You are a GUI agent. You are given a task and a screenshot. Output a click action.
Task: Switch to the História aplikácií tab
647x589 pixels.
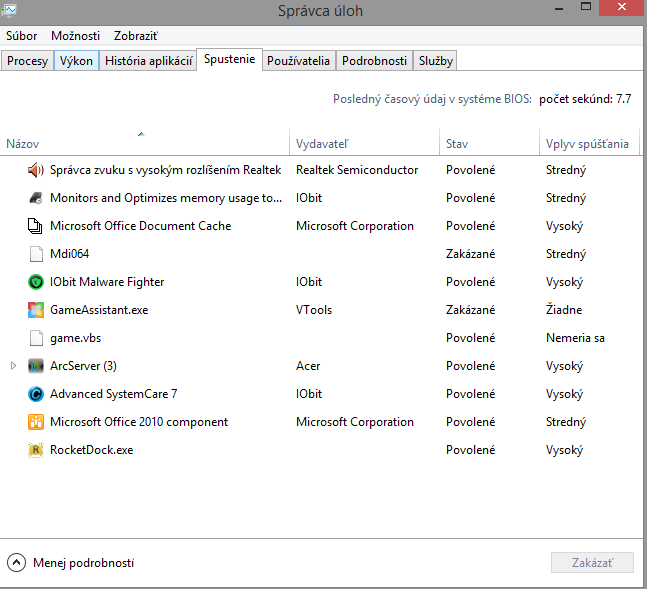tap(148, 61)
